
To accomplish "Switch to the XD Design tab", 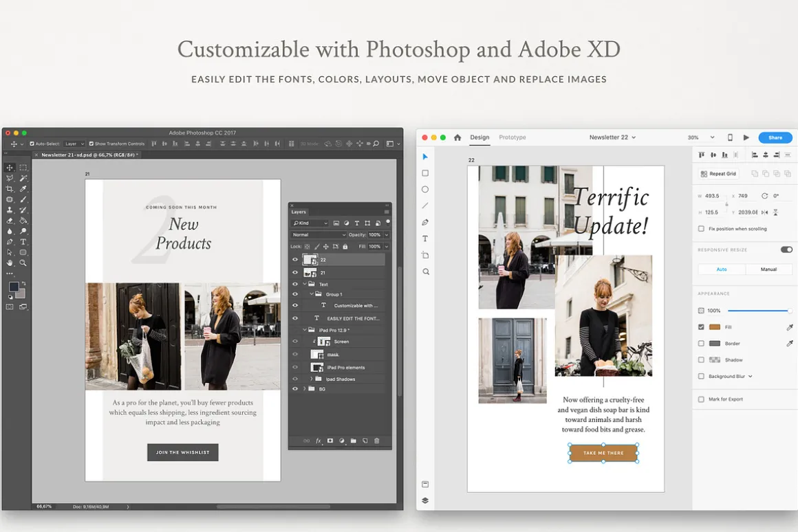I will pyautogui.click(x=479, y=137).
